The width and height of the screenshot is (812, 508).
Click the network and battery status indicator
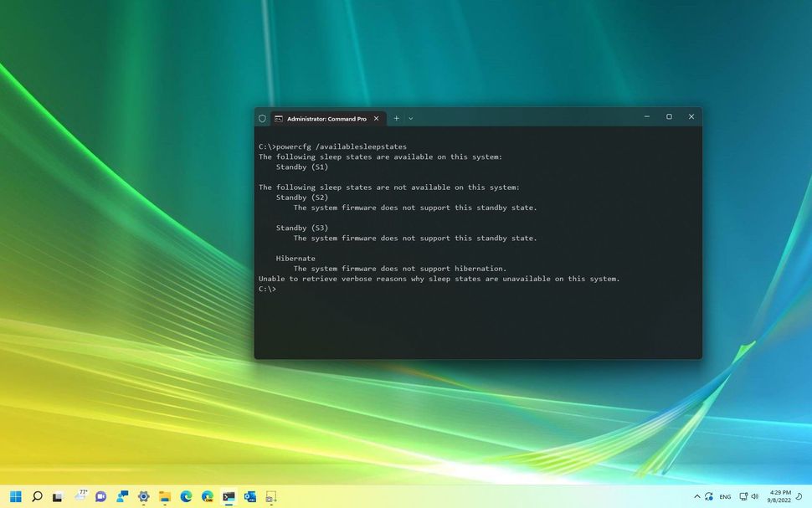pos(743,496)
